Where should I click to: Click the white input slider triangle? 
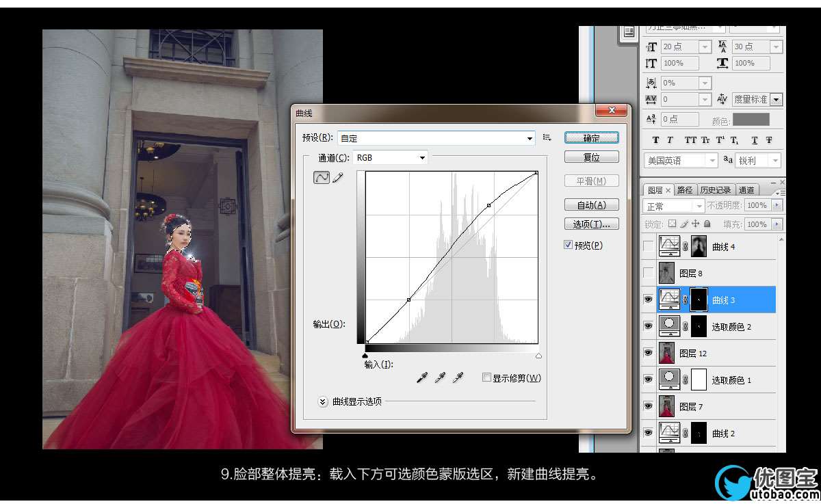point(538,356)
